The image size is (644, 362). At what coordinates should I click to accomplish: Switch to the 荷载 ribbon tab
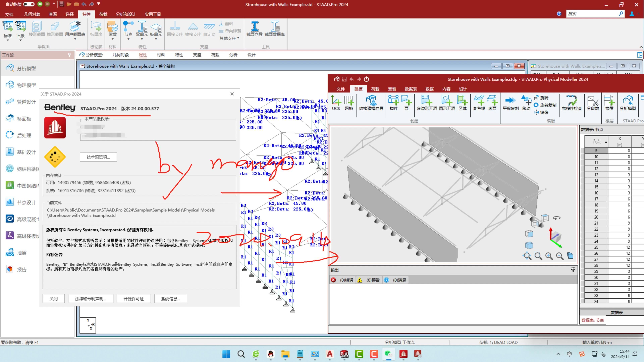(103, 14)
